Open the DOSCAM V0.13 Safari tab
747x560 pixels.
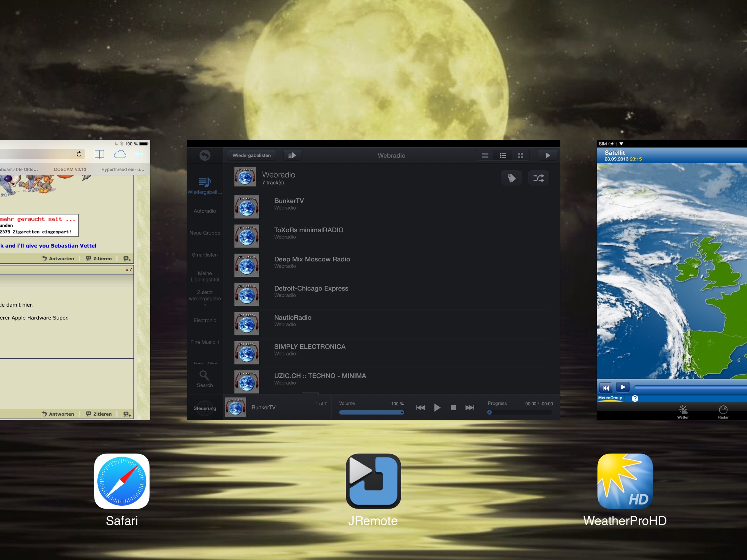tap(70, 170)
